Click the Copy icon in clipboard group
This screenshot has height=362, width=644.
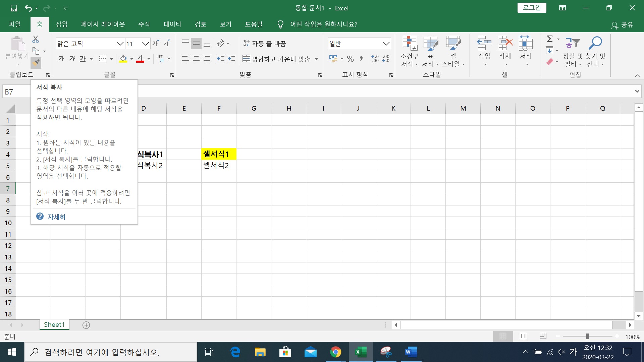pyautogui.click(x=36, y=51)
